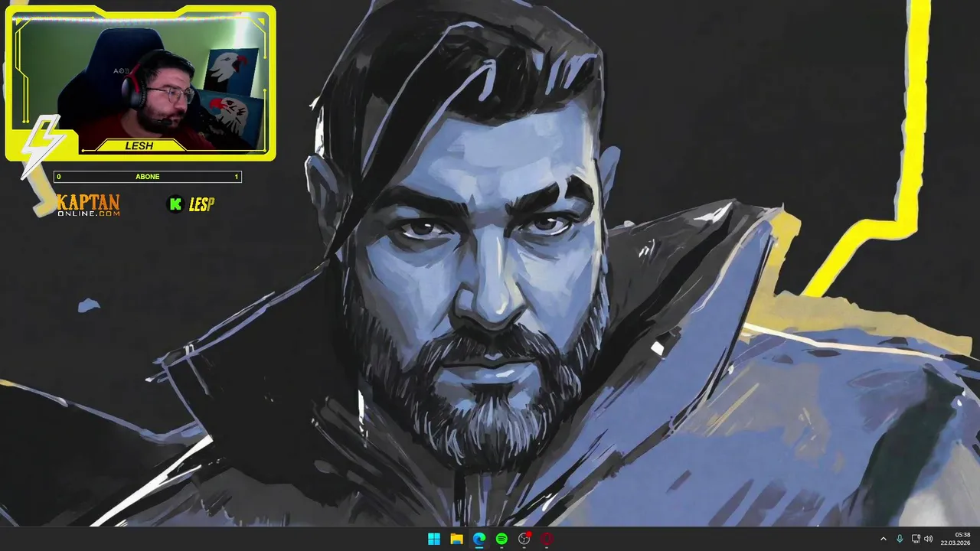Open the taskbar app with the red notification dot
980x551 pixels.
tap(524, 539)
